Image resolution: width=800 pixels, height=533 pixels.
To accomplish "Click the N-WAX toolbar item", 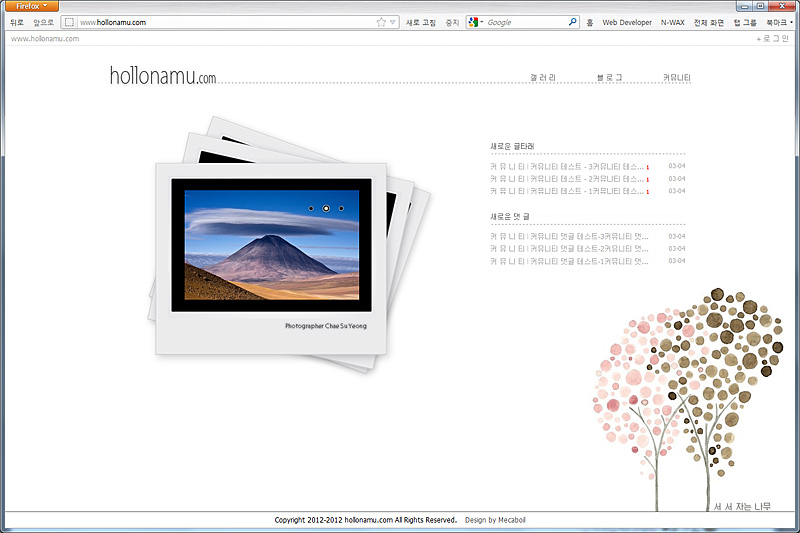I will 672,22.
